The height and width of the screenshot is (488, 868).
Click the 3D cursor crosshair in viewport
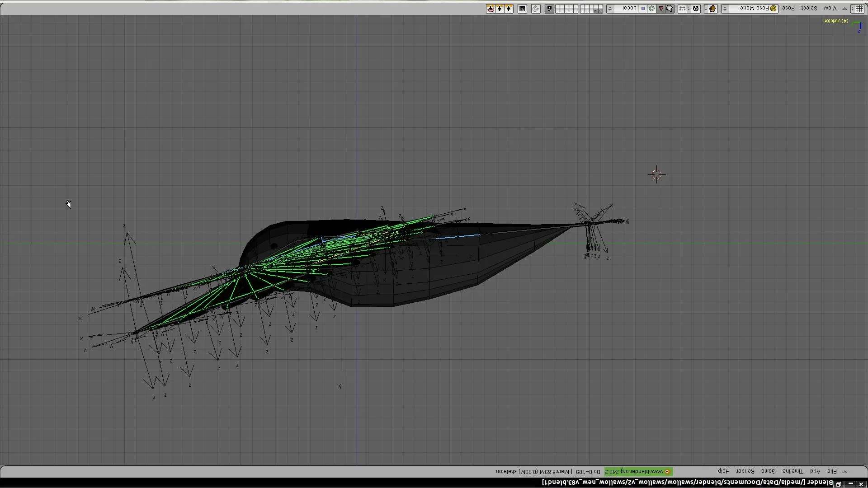[x=656, y=174]
